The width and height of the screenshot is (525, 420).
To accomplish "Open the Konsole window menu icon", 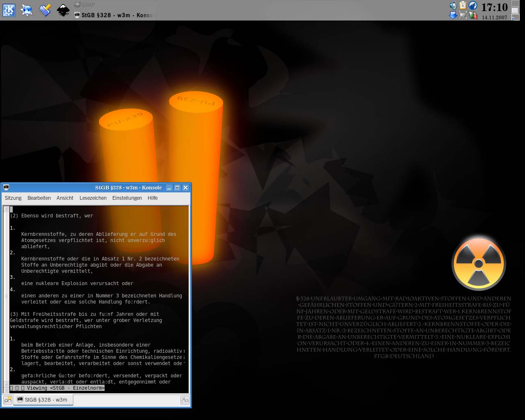I will coord(6,187).
